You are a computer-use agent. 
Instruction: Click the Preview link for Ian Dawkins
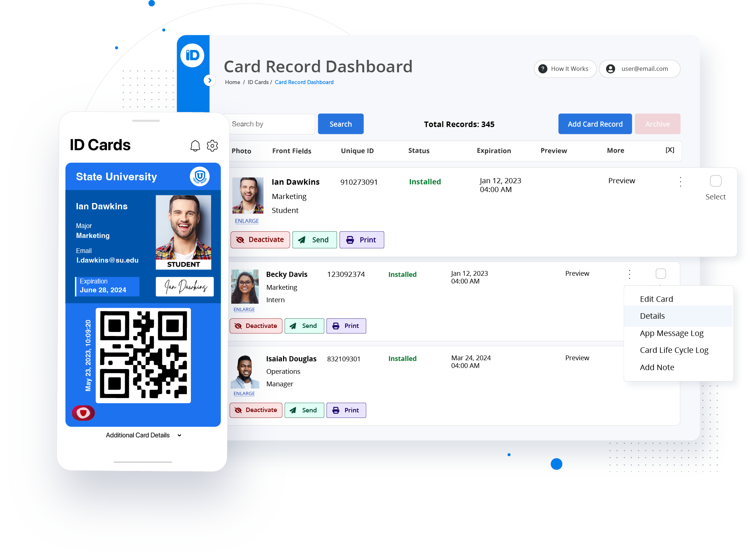(622, 181)
